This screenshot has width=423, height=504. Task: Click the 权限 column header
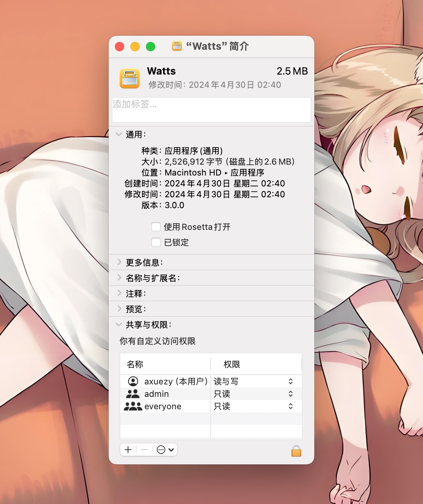coord(256,364)
